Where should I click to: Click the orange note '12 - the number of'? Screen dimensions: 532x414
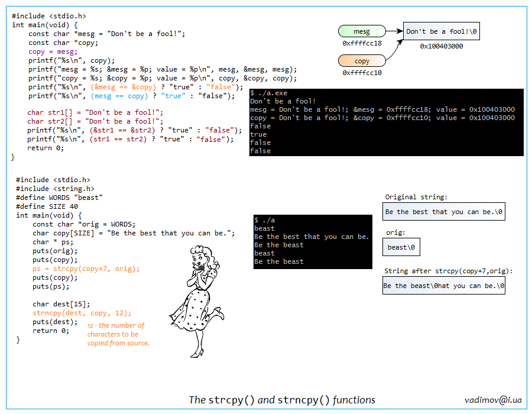[116, 325]
